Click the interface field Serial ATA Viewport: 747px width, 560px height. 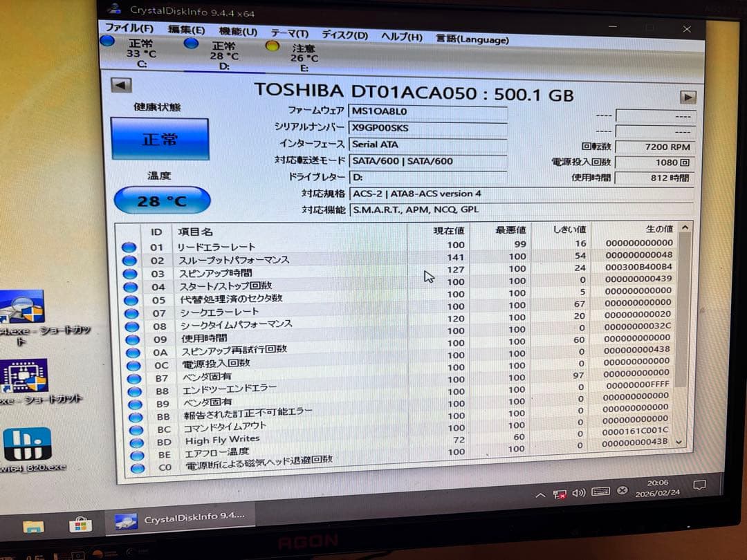tap(427, 144)
